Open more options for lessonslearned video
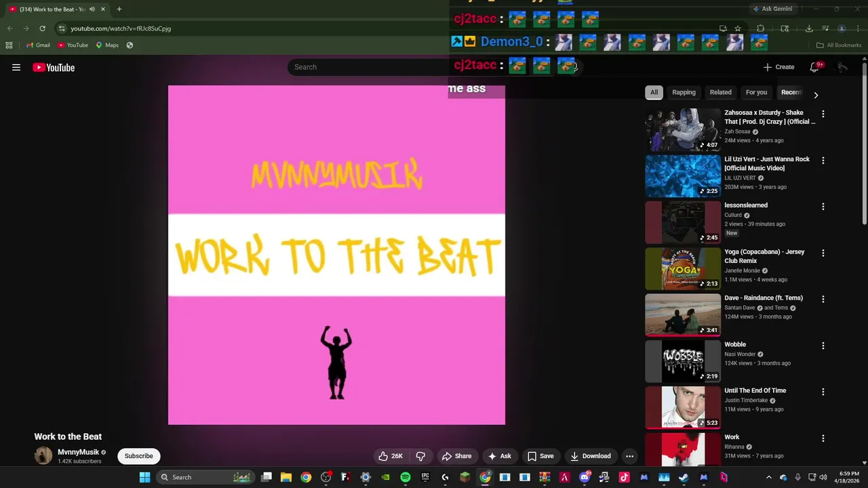This screenshot has width=868, height=488. tap(823, 207)
